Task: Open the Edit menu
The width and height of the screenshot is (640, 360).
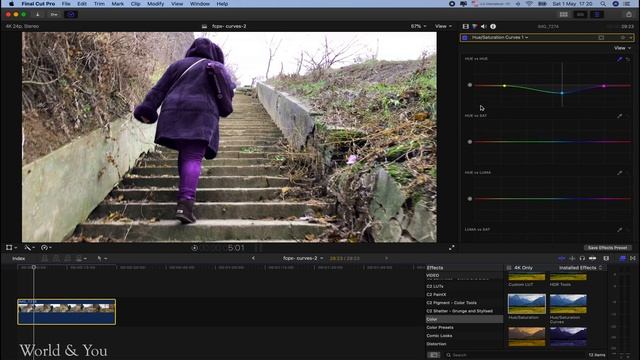Action: [x=82, y=4]
